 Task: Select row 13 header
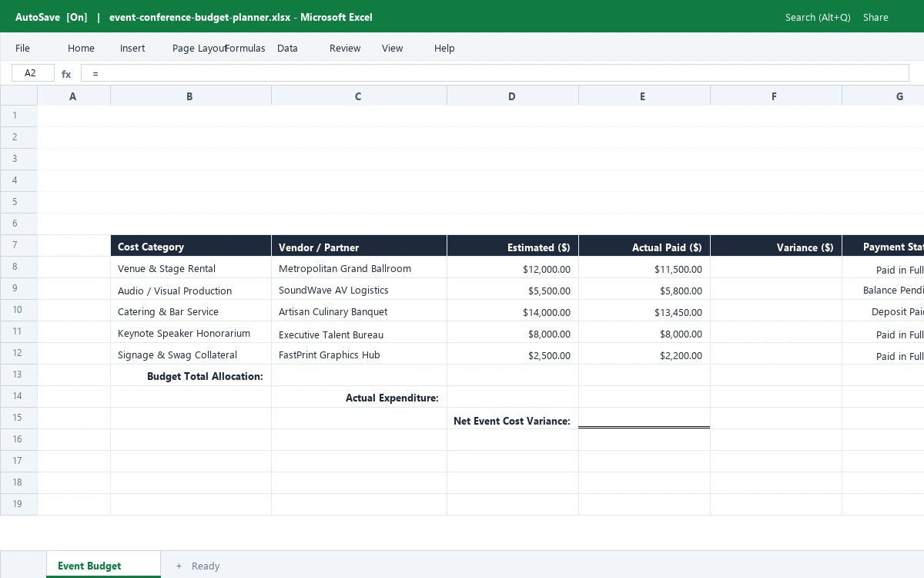pyautogui.click(x=18, y=375)
